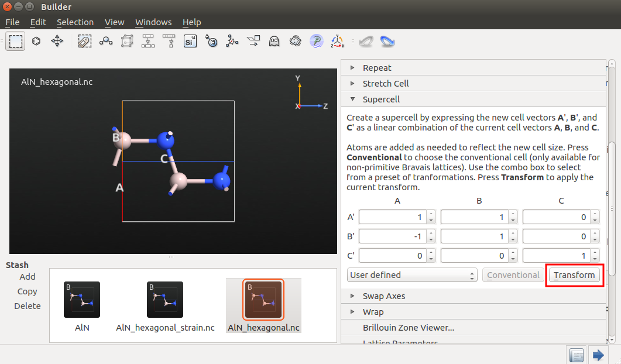The width and height of the screenshot is (621, 364).
Task: Decrement the A' row C value
Action: pos(595,221)
